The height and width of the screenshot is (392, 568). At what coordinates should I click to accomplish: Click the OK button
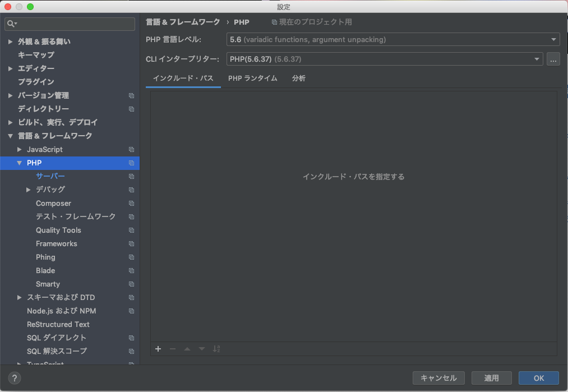click(x=538, y=378)
